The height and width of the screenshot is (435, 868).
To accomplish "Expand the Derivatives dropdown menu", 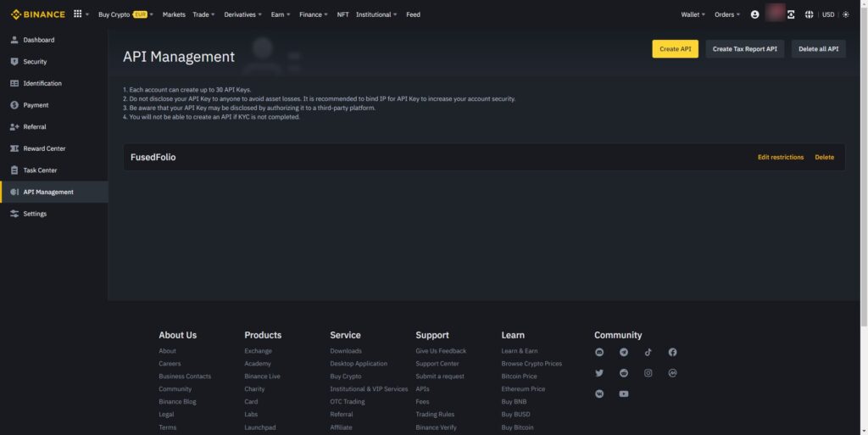I will point(243,14).
